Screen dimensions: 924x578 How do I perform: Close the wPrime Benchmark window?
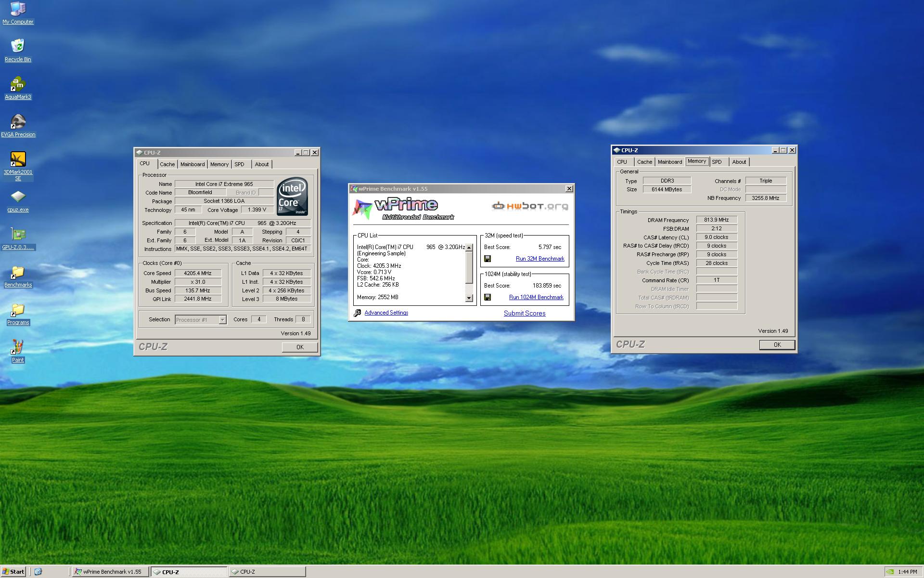[x=569, y=189]
